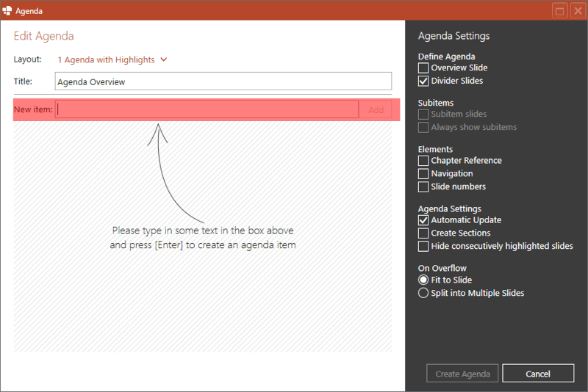The image size is (588, 392).
Task: Click the Cancel button
Action: tap(538, 374)
